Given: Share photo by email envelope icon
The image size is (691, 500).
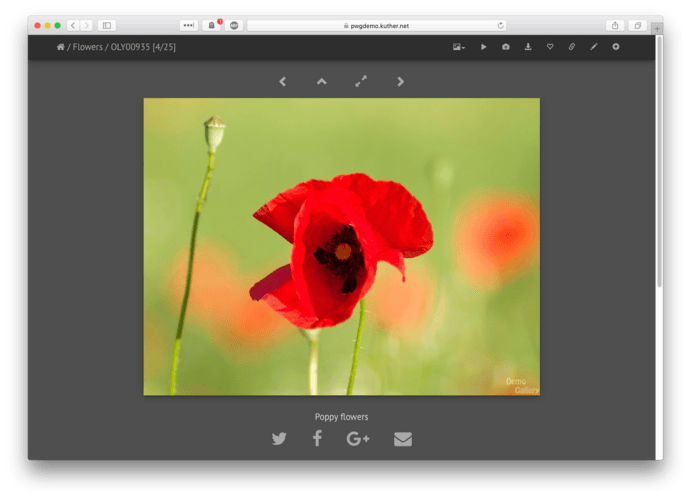Looking at the screenshot, I should point(402,438).
